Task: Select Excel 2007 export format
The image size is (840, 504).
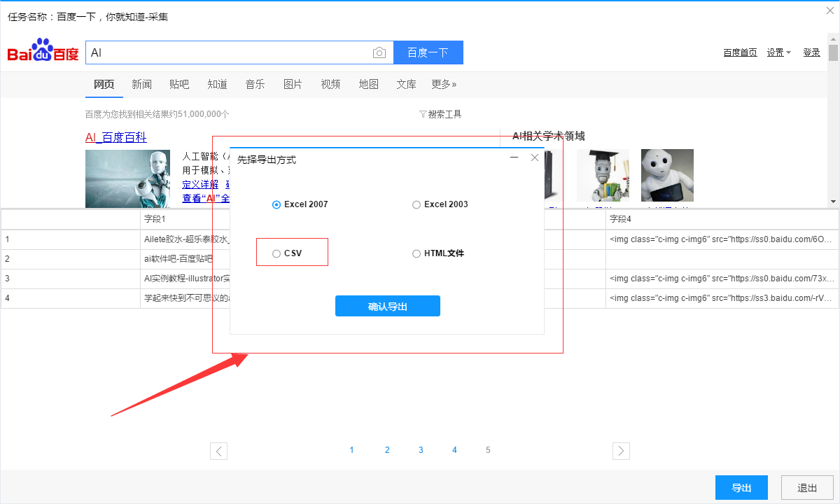Action: (277, 204)
